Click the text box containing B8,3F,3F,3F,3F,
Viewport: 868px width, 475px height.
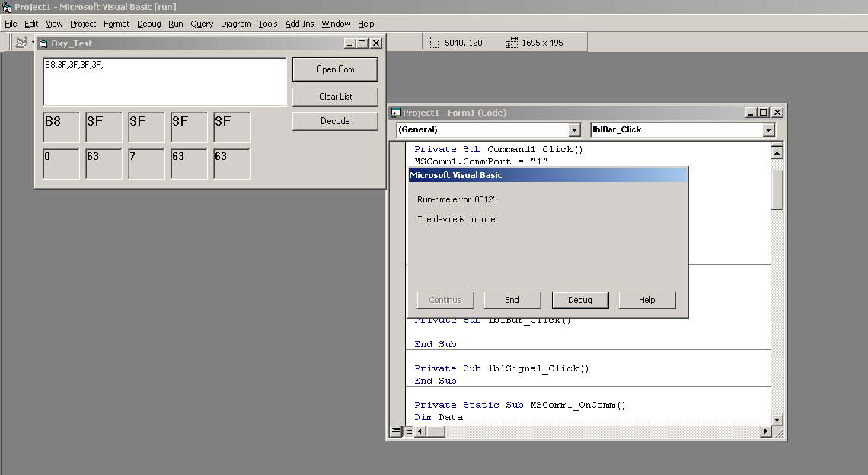tap(164, 81)
